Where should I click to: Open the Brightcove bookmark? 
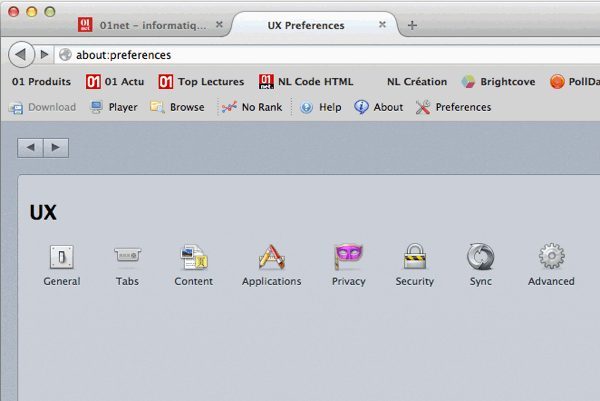498,81
